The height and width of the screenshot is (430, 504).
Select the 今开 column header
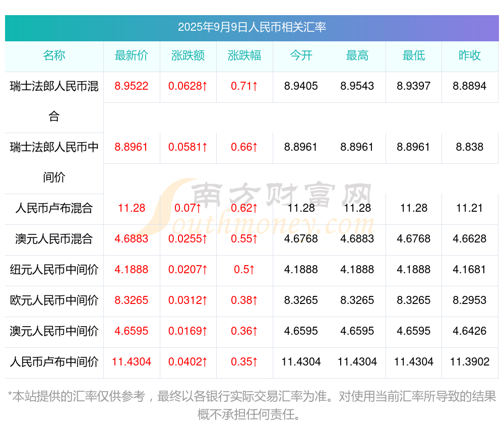click(301, 55)
